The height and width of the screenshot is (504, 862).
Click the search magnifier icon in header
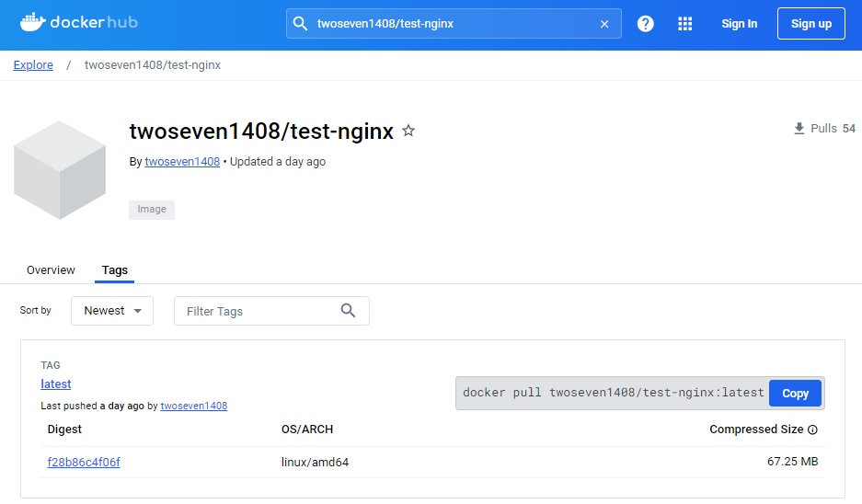point(300,24)
